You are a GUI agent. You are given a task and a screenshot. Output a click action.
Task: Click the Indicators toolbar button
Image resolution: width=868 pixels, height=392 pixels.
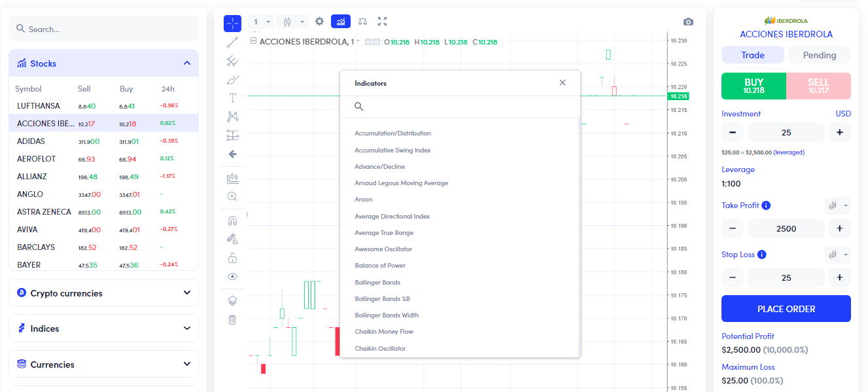(x=341, y=22)
